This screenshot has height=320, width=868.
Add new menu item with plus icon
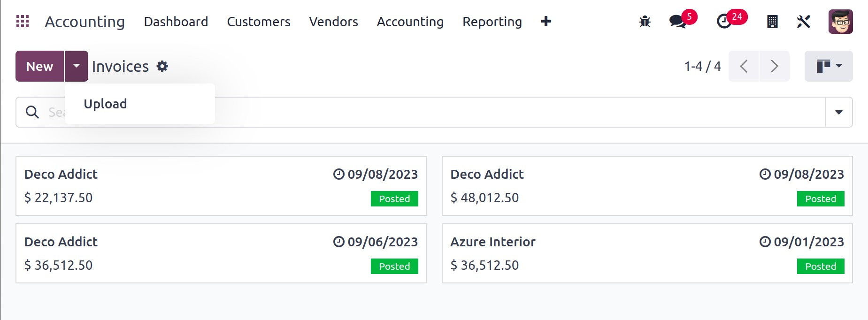click(545, 22)
